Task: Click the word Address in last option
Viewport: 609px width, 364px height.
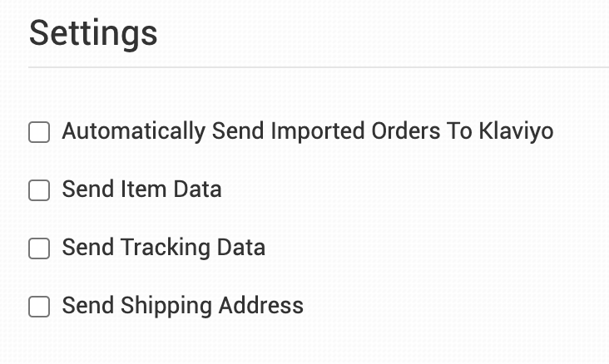Action: [x=260, y=306]
